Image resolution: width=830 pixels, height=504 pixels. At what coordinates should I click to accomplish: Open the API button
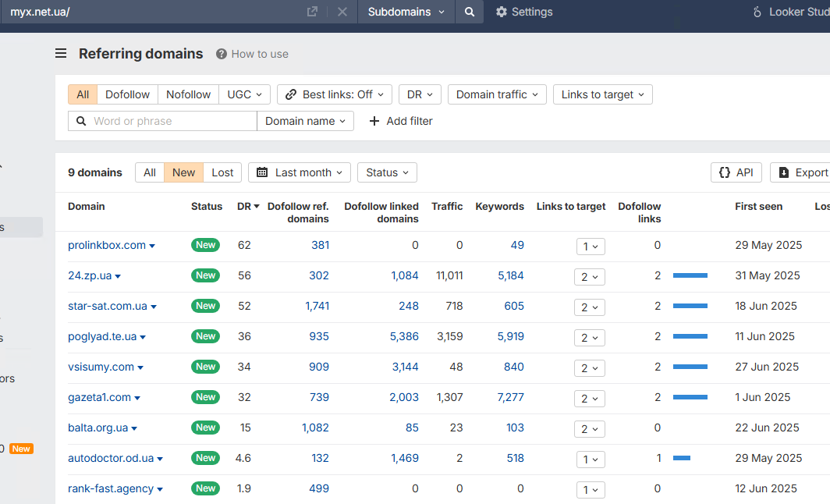(736, 172)
